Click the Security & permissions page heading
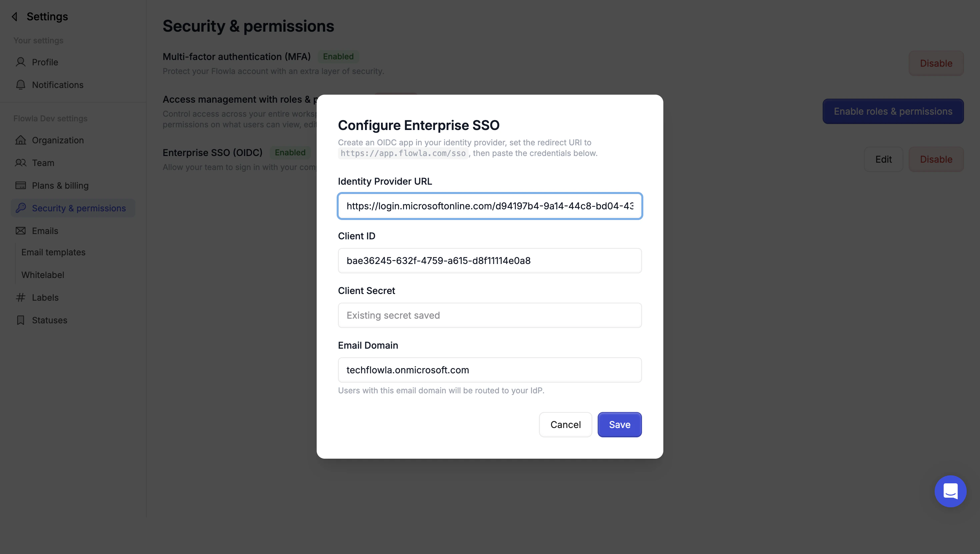The image size is (980, 554). (x=248, y=26)
